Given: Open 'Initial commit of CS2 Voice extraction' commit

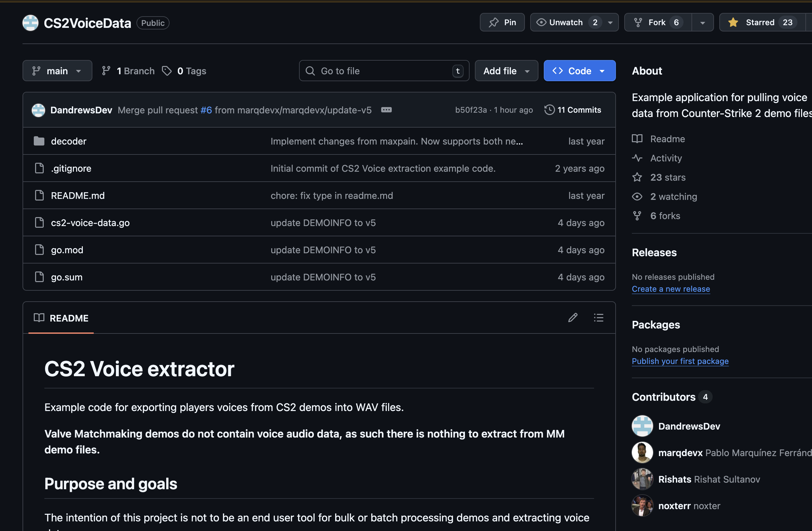Looking at the screenshot, I should click(x=383, y=169).
